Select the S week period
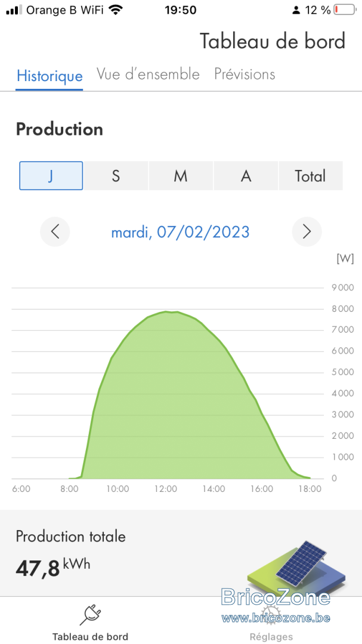The height and width of the screenshot is (644, 362). (116, 175)
